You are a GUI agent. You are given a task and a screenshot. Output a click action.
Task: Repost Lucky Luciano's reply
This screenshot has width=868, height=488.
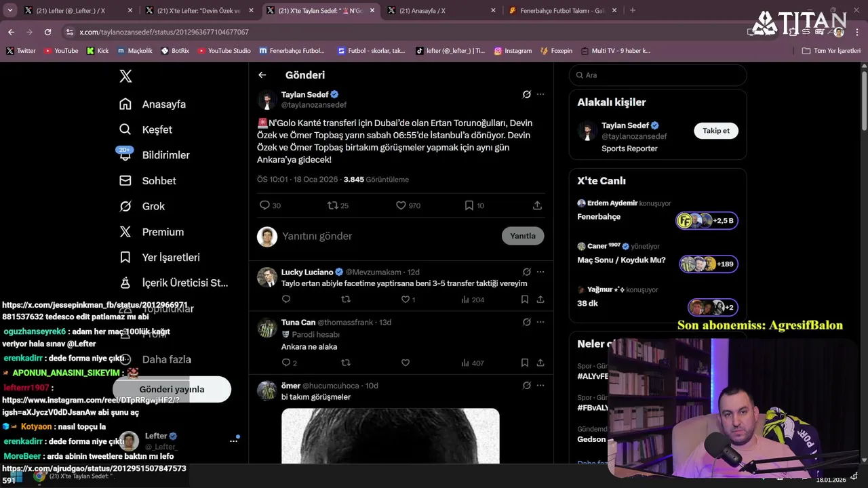pyautogui.click(x=346, y=299)
